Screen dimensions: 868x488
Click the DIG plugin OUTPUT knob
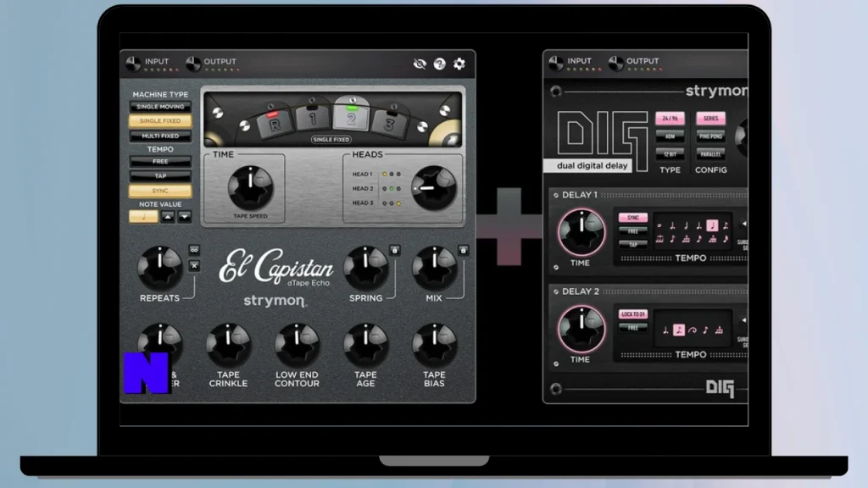pyautogui.click(x=615, y=63)
